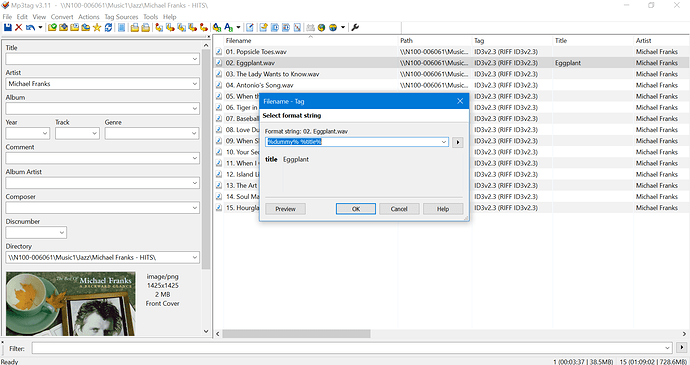This screenshot has width=690, height=365.
Task: Open the Tag Sources dropdown arrow in toolbar
Action: tap(343, 27)
